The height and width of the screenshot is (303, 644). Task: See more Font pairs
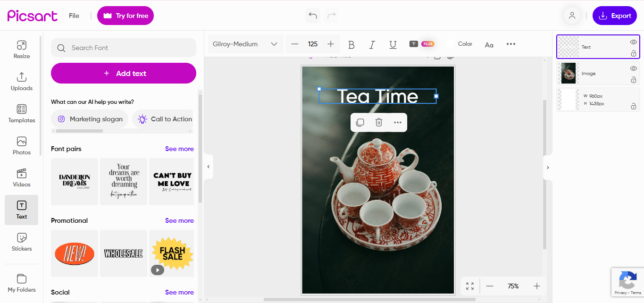(x=179, y=149)
